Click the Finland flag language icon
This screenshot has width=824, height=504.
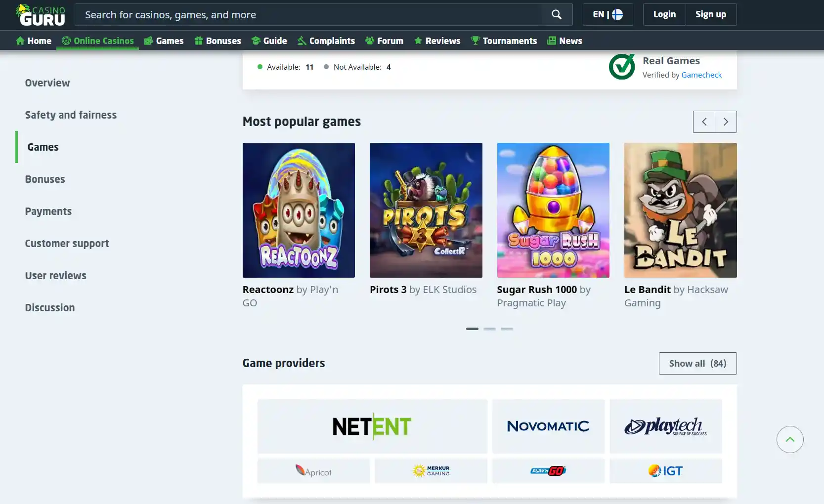(617, 15)
